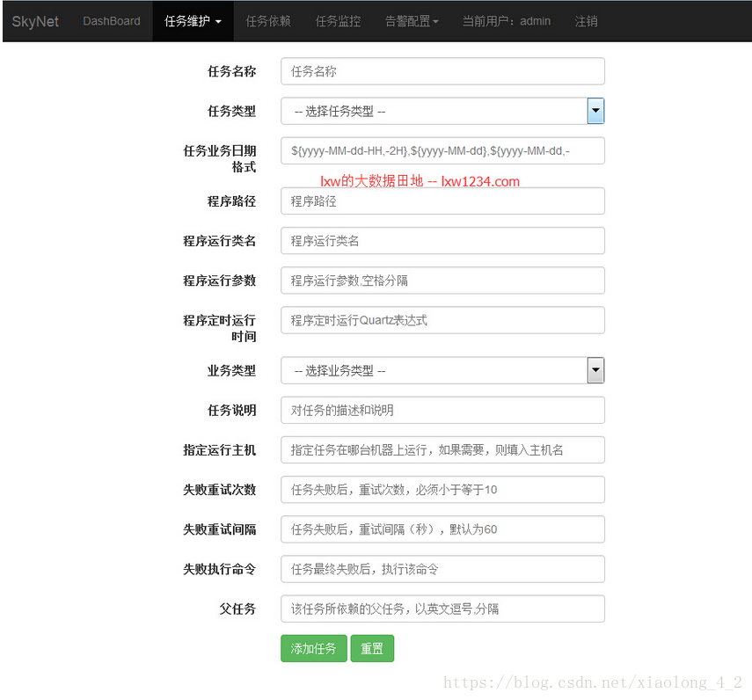
Task: Click the 失败重试次数 label
Action: click(220, 490)
